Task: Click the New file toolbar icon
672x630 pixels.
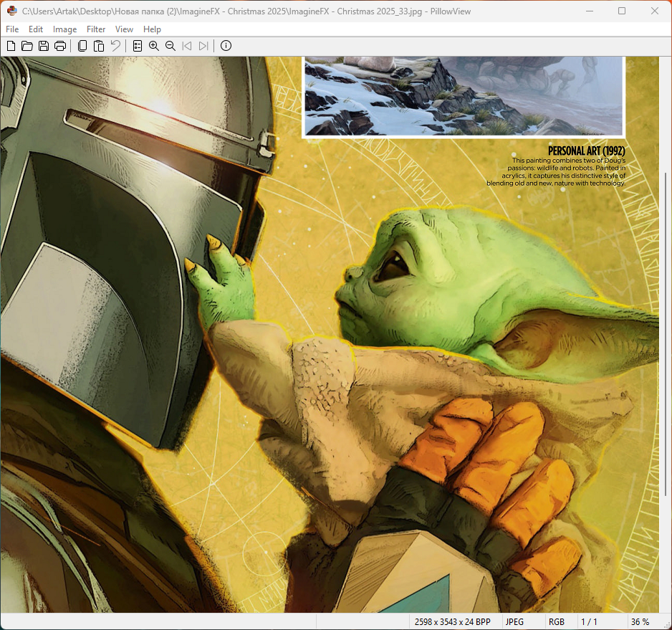Action: (11, 46)
